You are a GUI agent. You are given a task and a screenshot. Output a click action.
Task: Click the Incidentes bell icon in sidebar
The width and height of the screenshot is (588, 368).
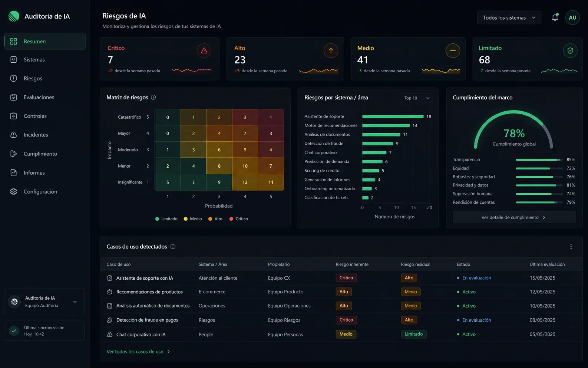pyautogui.click(x=14, y=135)
